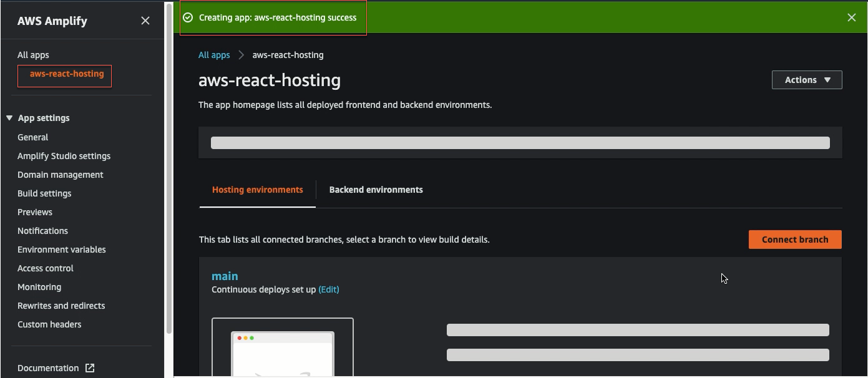Open the Actions dropdown menu
The image size is (868, 378).
(x=807, y=80)
